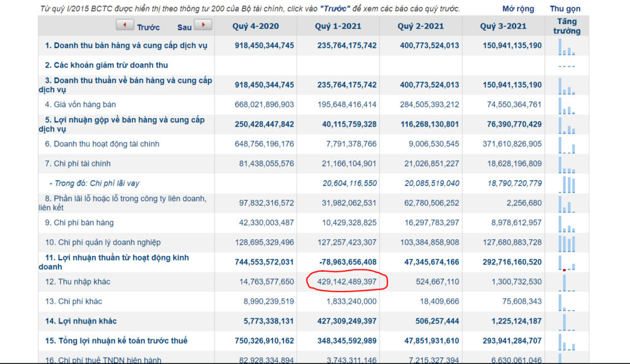Select the Quý 1-2021 column header

[x=338, y=26]
